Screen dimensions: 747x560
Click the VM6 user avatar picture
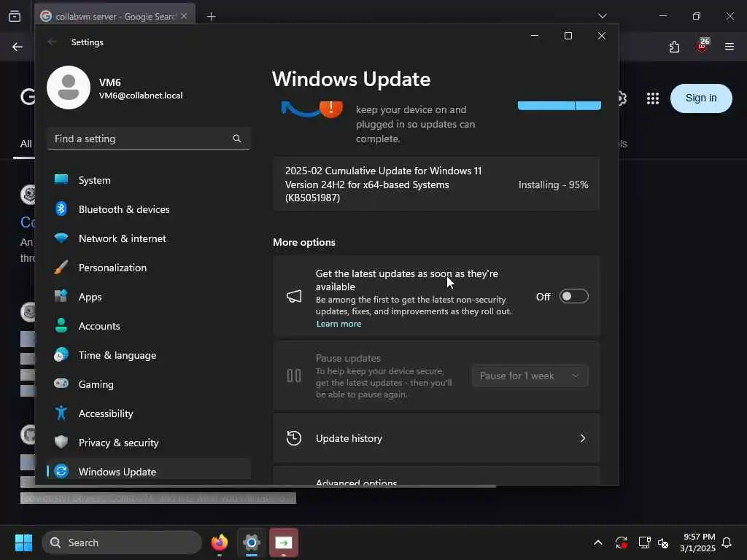69,87
